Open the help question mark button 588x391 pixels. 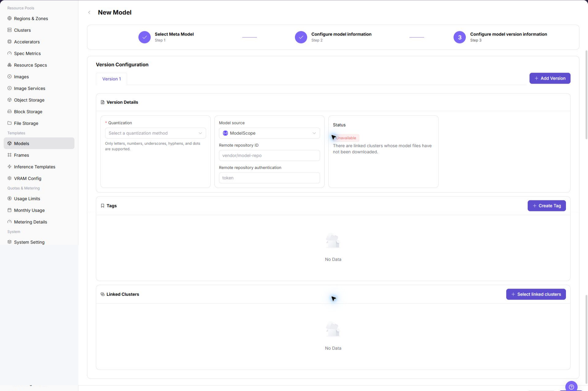pyautogui.click(x=571, y=386)
